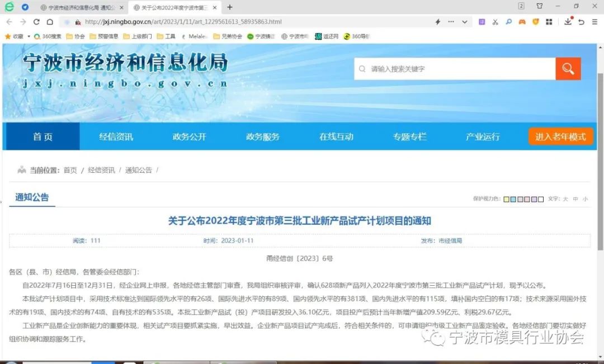Click the extensions grid icon

[549, 22]
